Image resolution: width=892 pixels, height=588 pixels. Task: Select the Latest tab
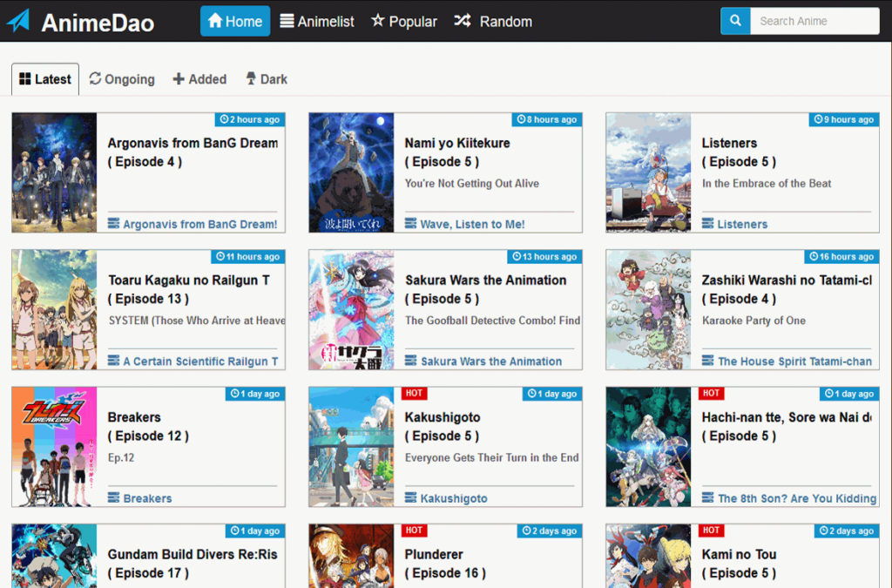tap(45, 79)
